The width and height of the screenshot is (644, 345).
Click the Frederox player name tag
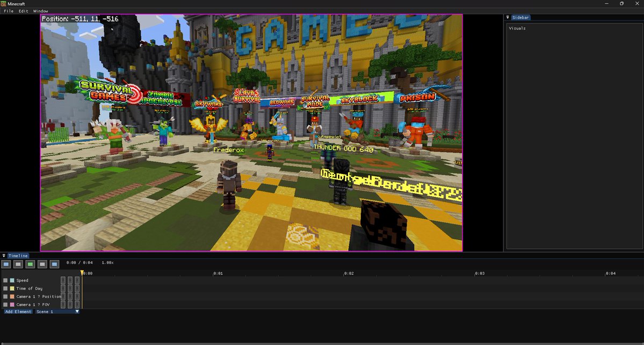[x=228, y=150]
